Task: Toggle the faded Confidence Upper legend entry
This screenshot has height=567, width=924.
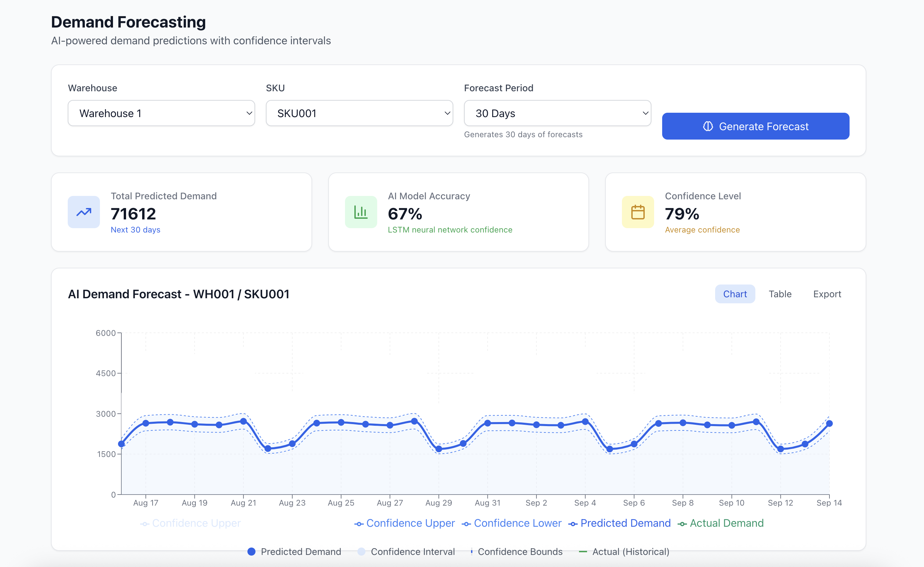Action: [x=190, y=523]
